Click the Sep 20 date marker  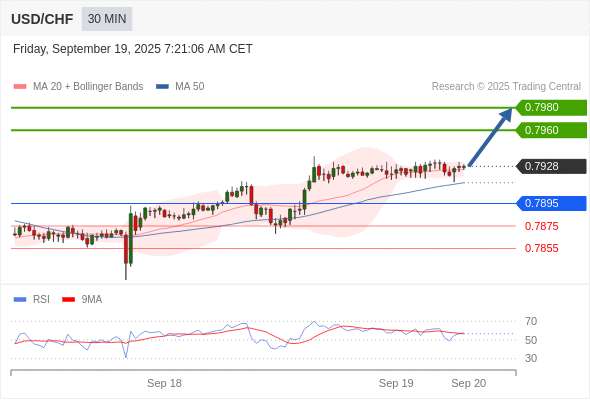(469, 383)
